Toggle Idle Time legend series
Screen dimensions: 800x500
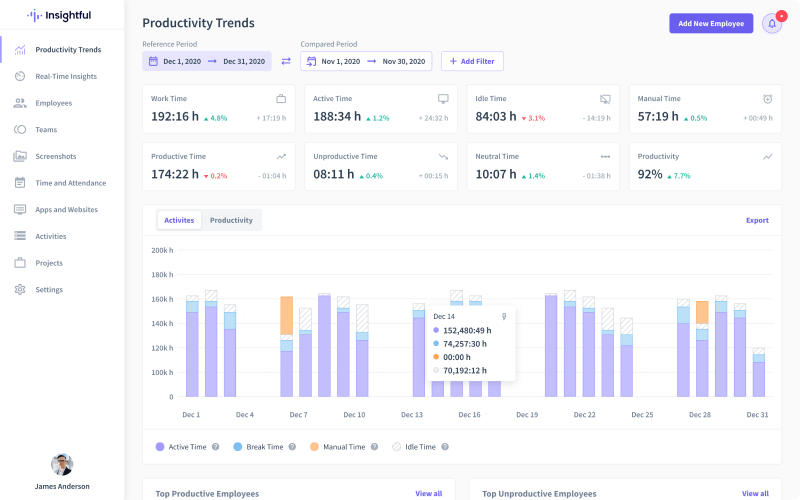pos(414,447)
